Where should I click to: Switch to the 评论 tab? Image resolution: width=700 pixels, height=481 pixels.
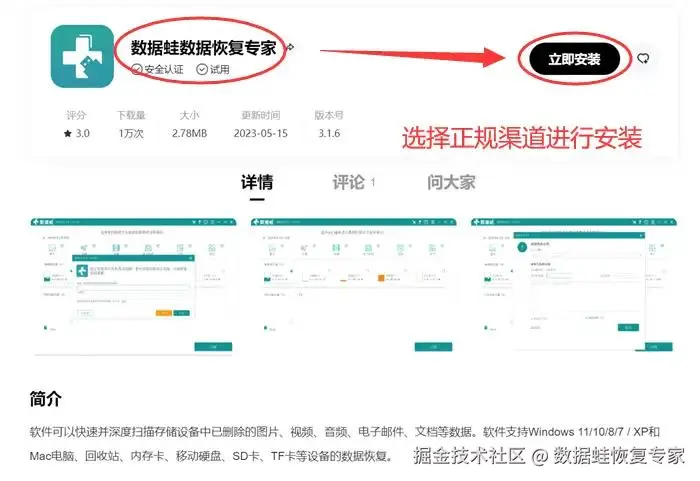pyautogui.click(x=354, y=182)
